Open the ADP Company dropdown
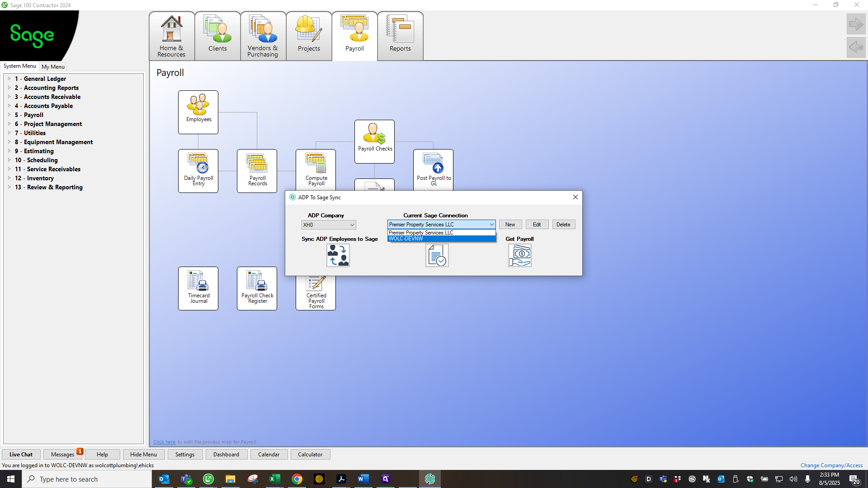Viewport: 868px width, 488px height. (329, 225)
